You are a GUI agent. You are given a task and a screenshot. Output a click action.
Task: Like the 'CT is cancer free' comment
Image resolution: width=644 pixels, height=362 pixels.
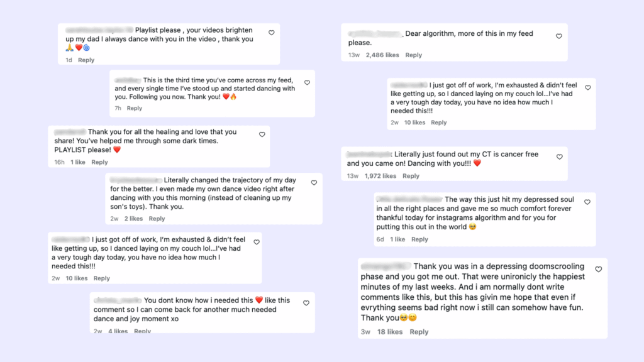pyautogui.click(x=559, y=157)
